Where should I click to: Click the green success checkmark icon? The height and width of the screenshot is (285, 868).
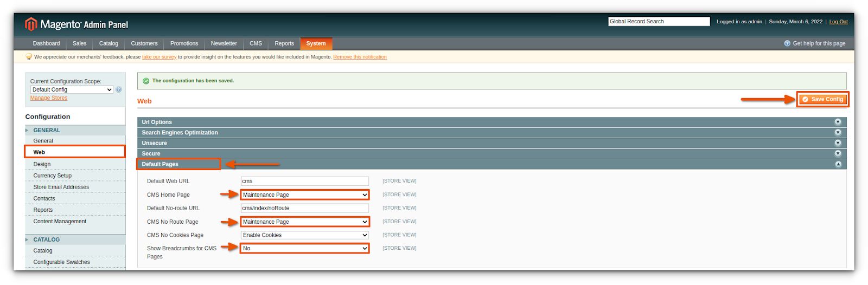point(146,81)
